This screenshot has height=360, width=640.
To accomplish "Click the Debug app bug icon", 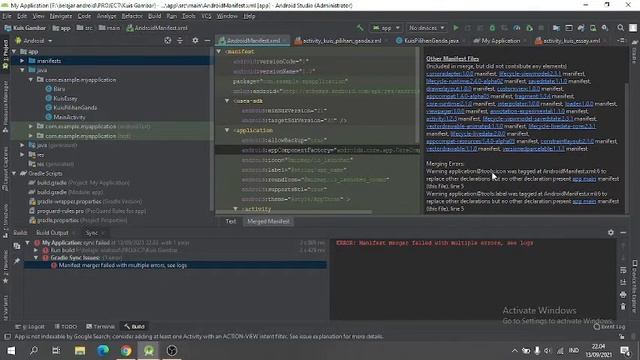I will tap(492, 28).
